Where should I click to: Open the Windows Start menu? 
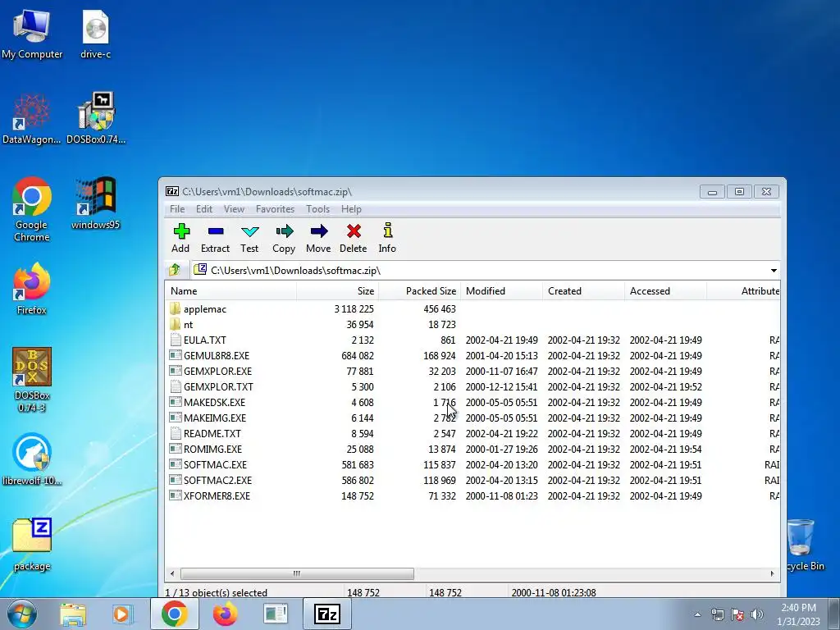pos(22,614)
